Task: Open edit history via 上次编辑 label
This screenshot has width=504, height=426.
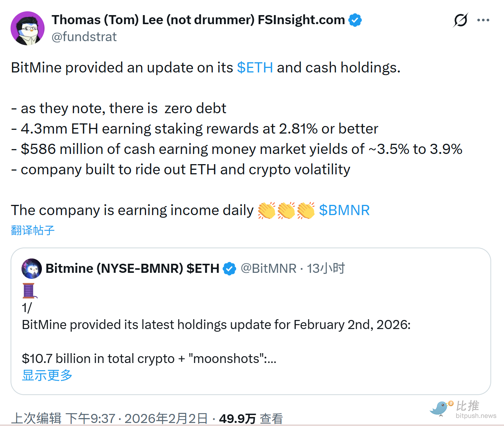Action: pyautogui.click(x=37, y=418)
